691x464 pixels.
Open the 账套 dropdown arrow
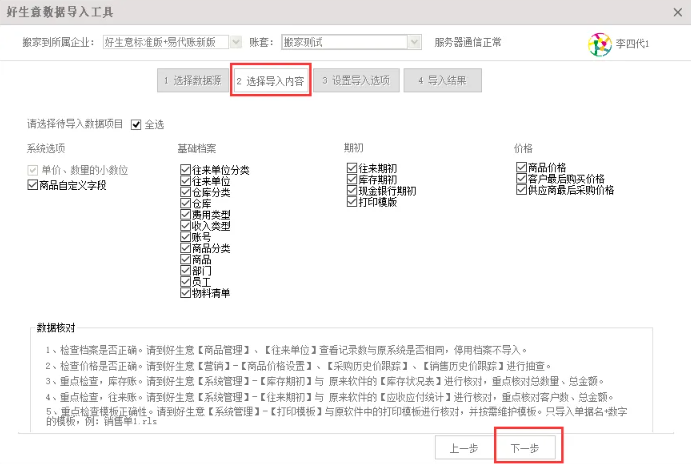(x=414, y=42)
